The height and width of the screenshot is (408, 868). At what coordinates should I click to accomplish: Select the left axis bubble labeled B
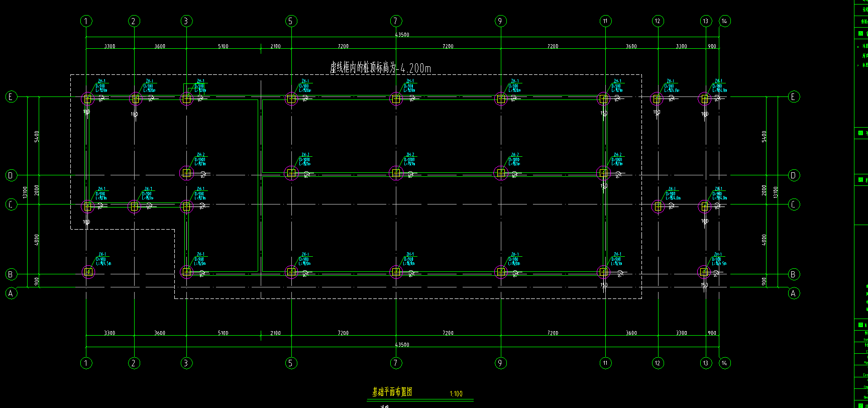11,274
